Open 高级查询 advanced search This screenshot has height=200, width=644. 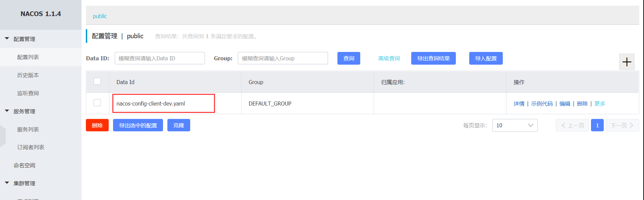click(389, 58)
